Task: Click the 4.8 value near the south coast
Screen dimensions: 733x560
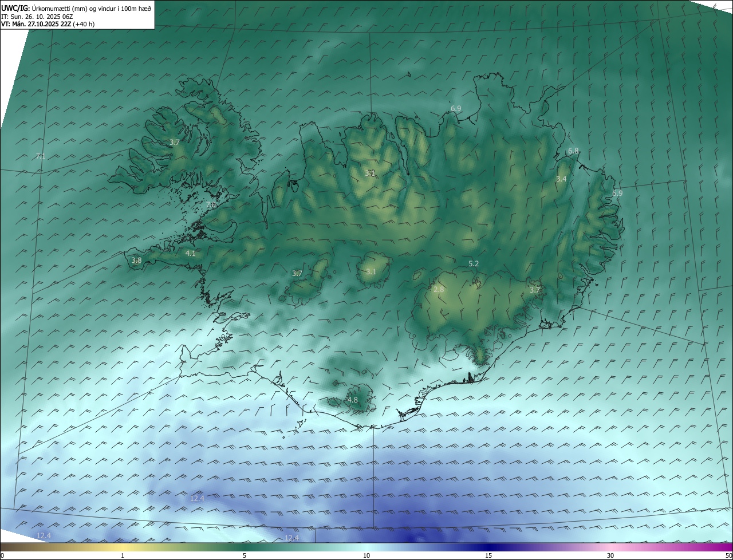Action: [x=353, y=400]
